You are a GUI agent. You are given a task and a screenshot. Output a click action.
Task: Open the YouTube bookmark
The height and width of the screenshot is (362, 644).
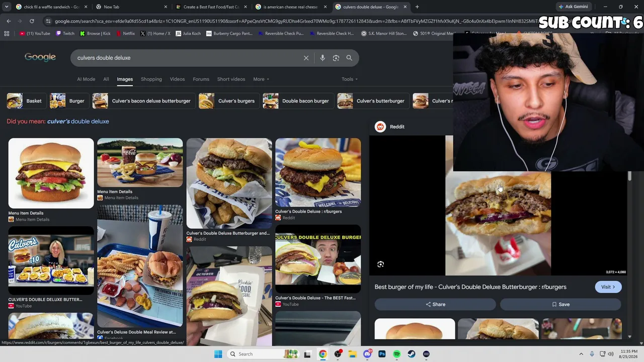click(x=35, y=34)
